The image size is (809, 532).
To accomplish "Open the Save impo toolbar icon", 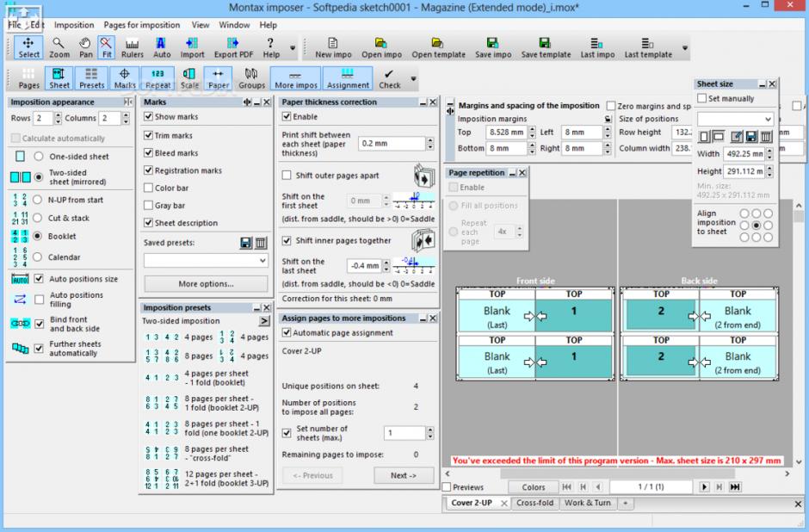I will (x=491, y=47).
